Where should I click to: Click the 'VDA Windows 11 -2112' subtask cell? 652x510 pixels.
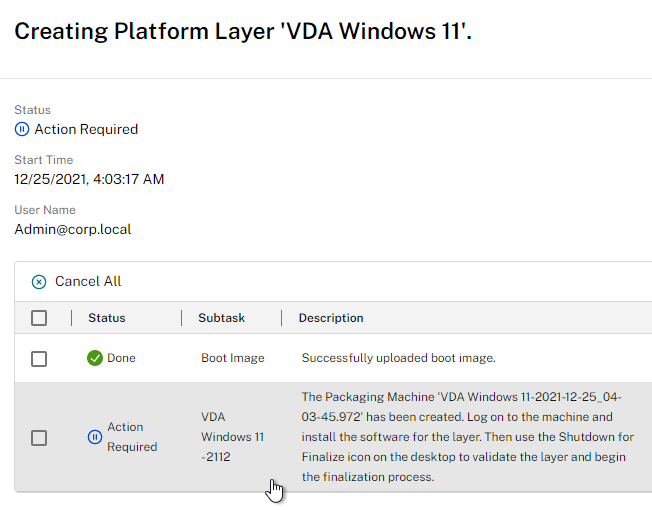[x=232, y=437]
